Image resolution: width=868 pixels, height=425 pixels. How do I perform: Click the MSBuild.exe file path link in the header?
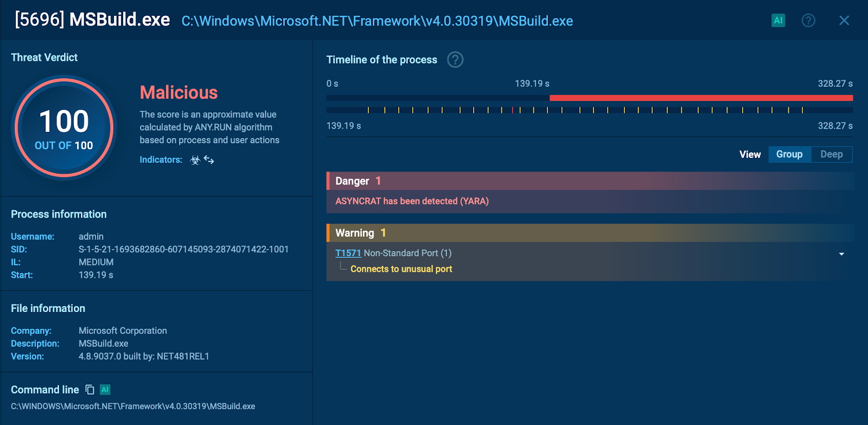coord(377,21)
